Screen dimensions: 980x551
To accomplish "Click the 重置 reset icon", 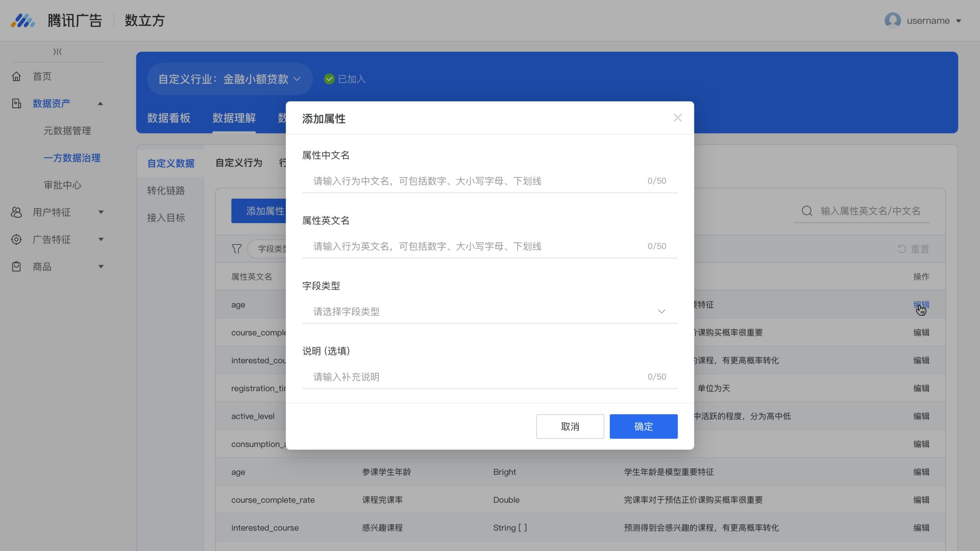I will tap(902, 249).
